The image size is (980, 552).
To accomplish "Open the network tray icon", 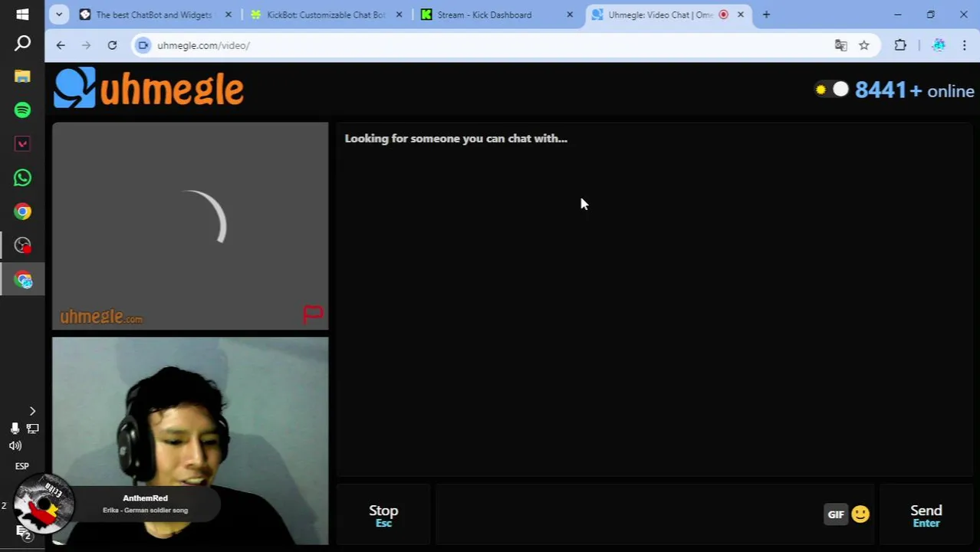I will coord(32,429).
